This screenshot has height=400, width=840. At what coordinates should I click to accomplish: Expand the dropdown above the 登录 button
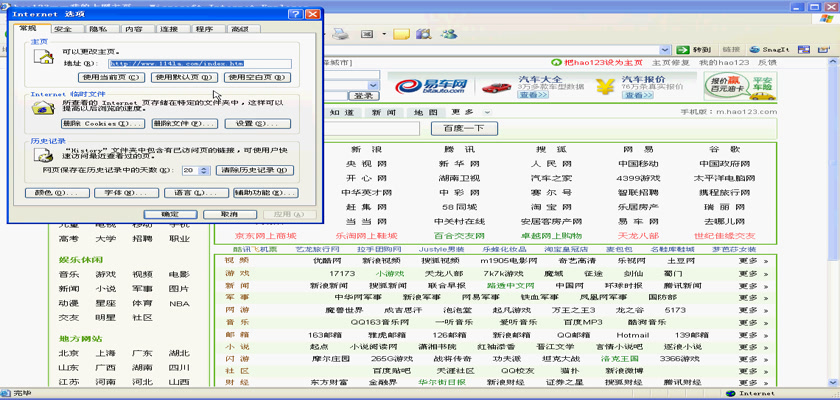[x=373, y=86]
